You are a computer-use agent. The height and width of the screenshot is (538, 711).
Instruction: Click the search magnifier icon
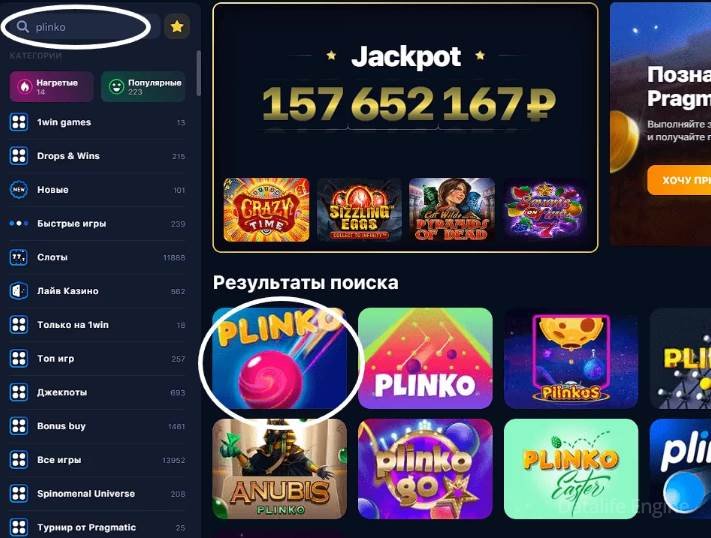[x=23, y=27]
